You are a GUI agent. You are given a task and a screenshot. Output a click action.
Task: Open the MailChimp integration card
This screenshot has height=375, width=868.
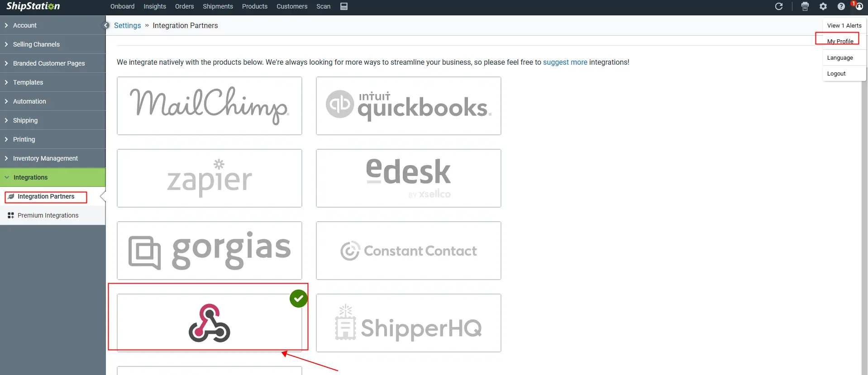point(210,106)
